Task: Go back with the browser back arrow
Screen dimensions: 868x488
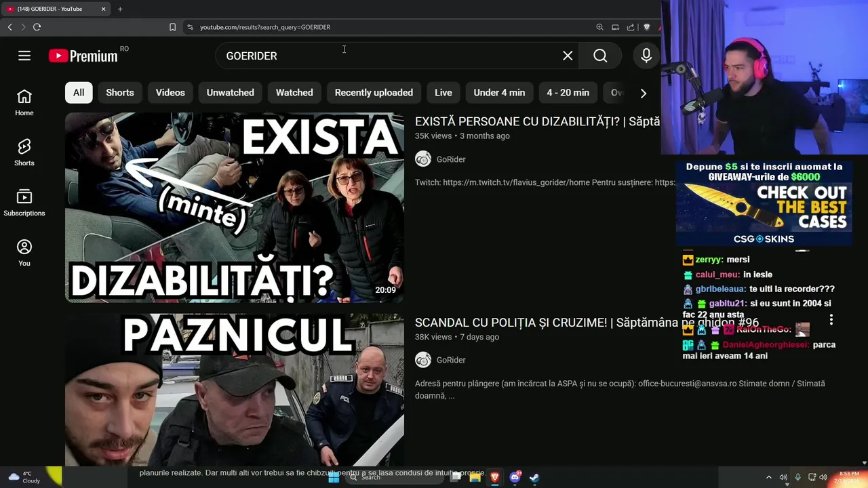Action: (9, 27)
